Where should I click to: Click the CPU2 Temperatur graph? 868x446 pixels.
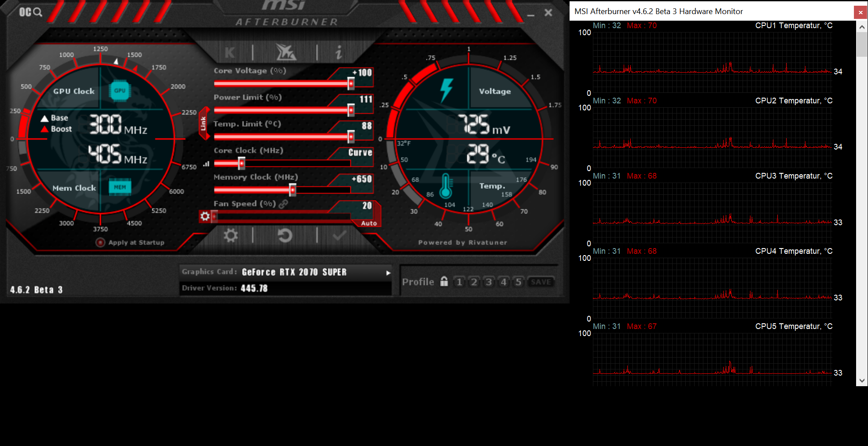pyautogui.click(x=712, y=137)
